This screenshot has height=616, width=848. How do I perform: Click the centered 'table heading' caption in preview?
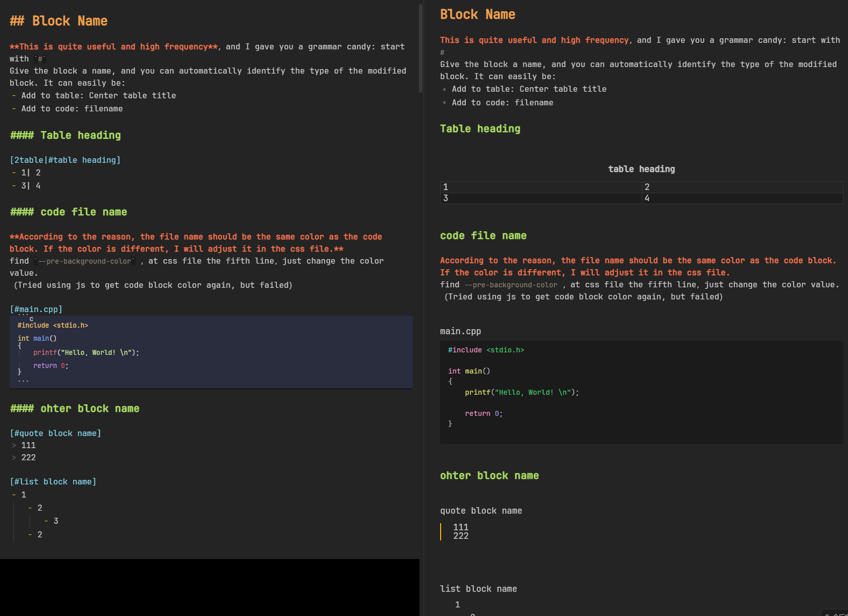pyautogui.click(x=641, y=169)
